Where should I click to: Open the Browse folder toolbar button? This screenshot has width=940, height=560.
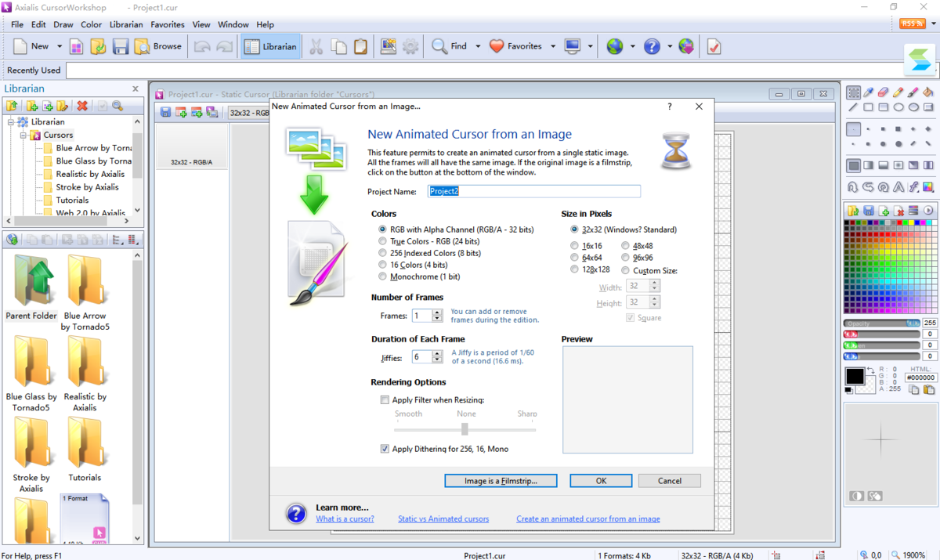pos(158,46)
